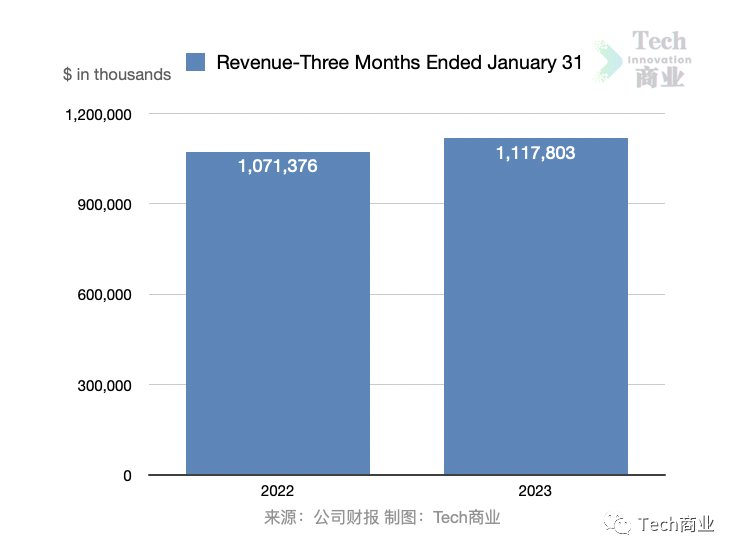The width and height of the screenshot is (738, 556).
Task: Click the 2023 x-axis label
Action: pyautogui.click(x=535, y=491)
